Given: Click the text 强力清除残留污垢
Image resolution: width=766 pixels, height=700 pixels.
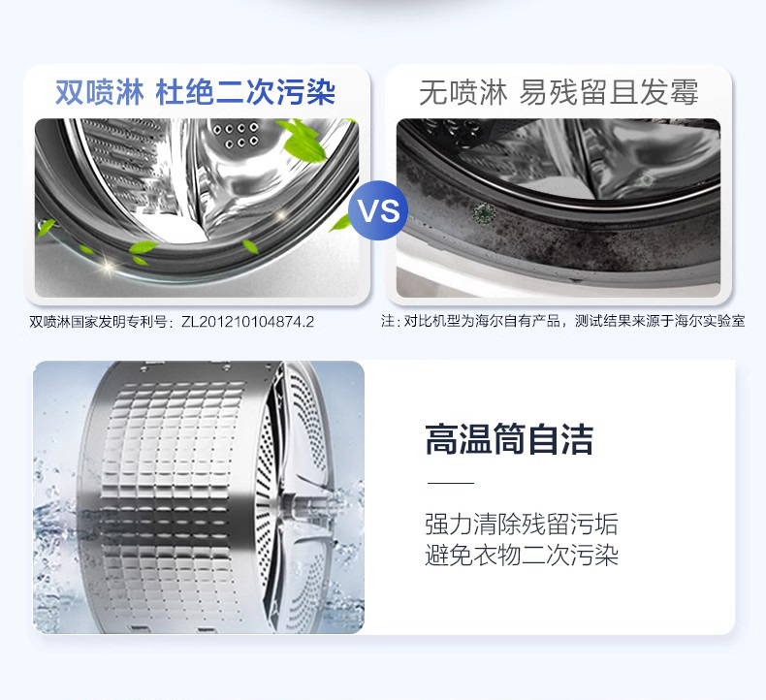Looking at the screenshot, I should tap(522, 525).
